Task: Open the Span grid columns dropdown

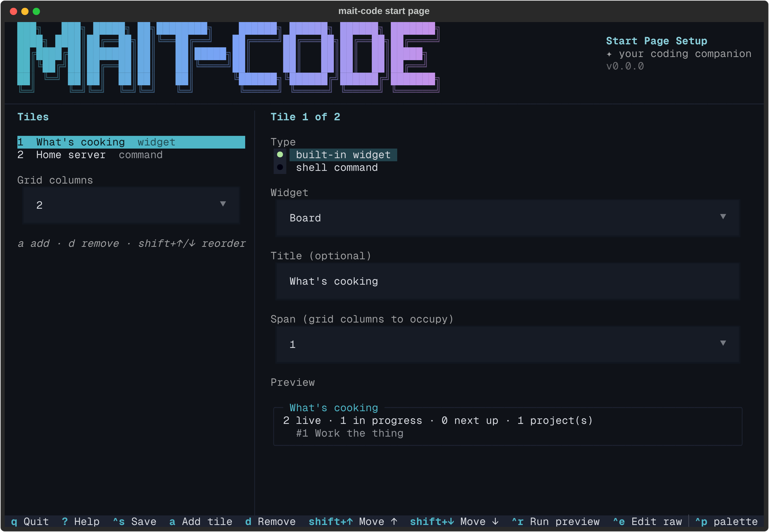Action: point(507,344)
